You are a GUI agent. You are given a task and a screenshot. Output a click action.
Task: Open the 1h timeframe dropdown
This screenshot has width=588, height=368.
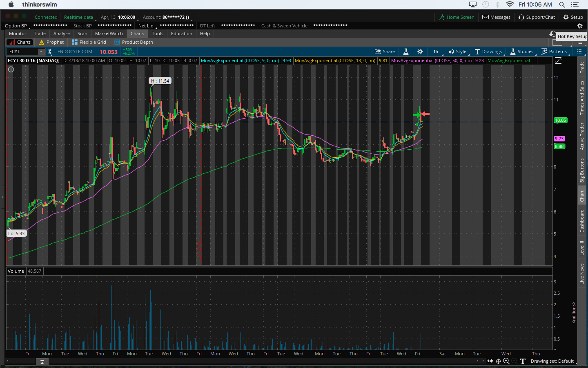tap(436, 52)
